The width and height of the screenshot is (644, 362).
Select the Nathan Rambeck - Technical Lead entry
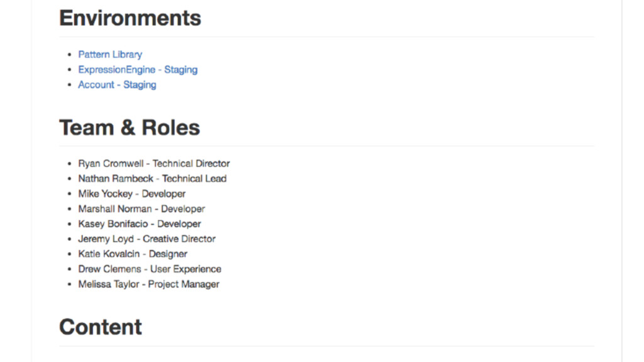152,178
